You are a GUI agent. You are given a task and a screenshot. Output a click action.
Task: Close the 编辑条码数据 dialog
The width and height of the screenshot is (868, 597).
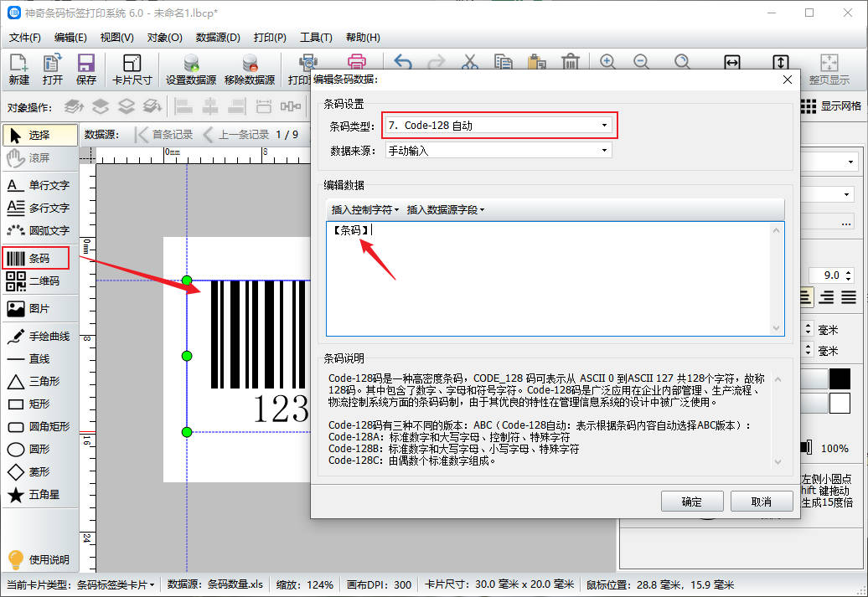pyautogui.click(x=788, y=80)
